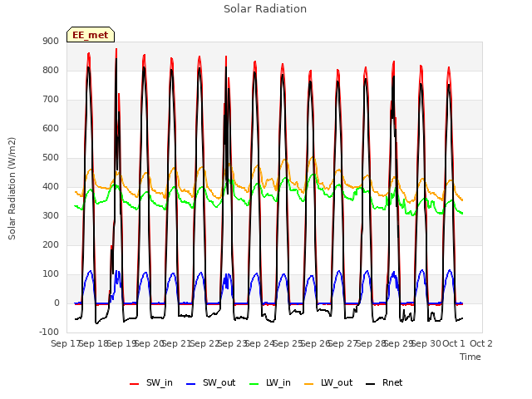Screen dimensions: 532x399
Task: Click the 100 y-axis tick label
Action: [x=51, y=274]
